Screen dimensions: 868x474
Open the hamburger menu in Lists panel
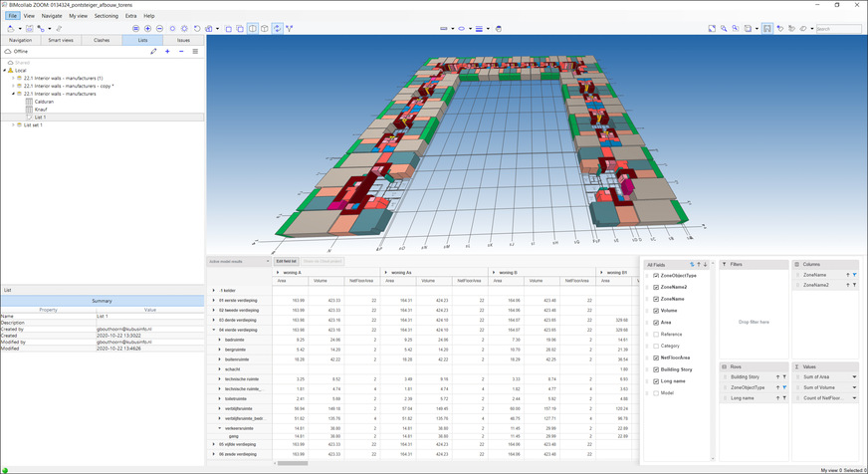[x=194, y=51]
